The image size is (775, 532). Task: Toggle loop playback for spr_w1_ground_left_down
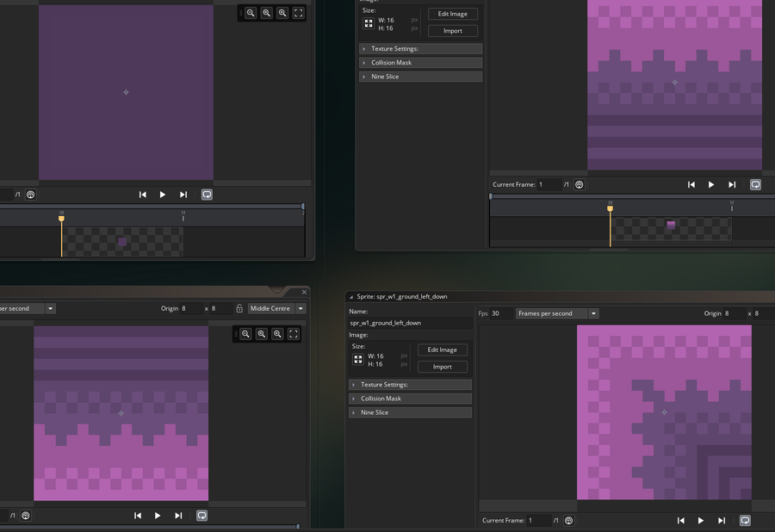745,521
